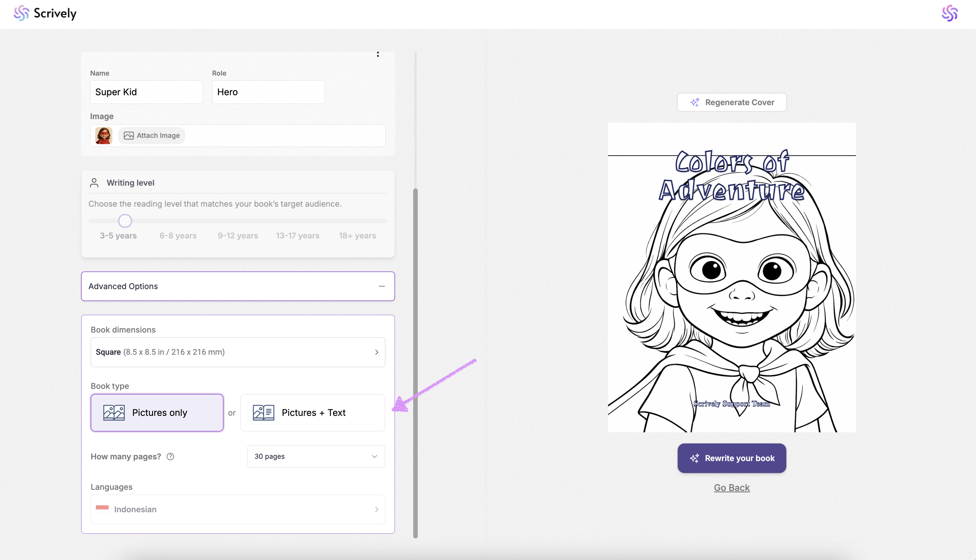Click the help icon beside How many pages

click(x=170, y=457)
